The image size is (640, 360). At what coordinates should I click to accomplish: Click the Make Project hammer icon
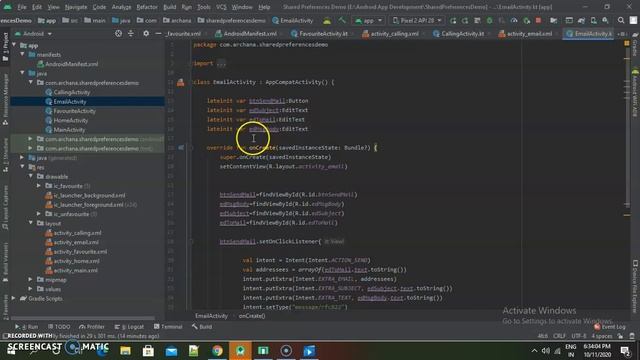click(342, 20)
